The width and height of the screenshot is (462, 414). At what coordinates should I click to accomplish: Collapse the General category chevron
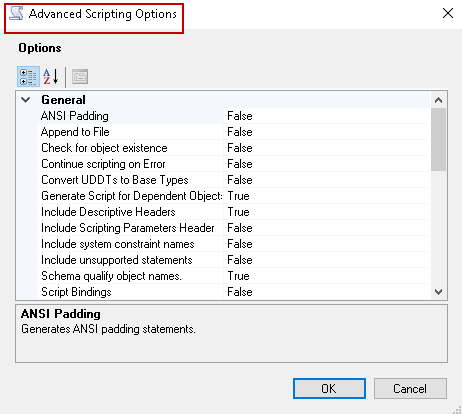coord(26,100)
